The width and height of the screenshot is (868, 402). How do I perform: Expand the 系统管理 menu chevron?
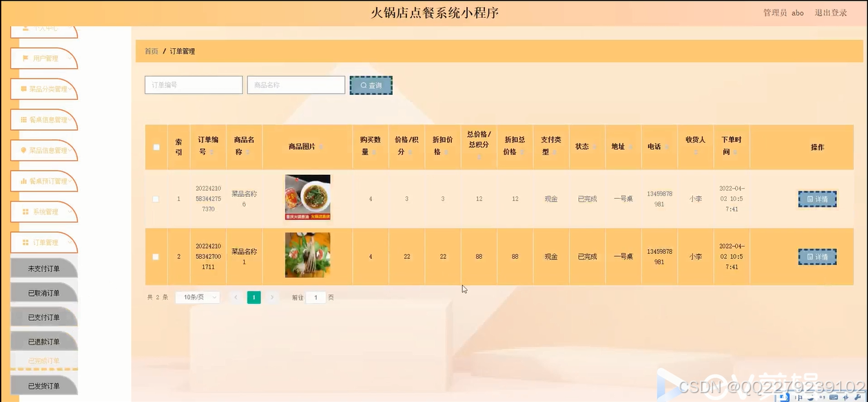pos(70,212)
